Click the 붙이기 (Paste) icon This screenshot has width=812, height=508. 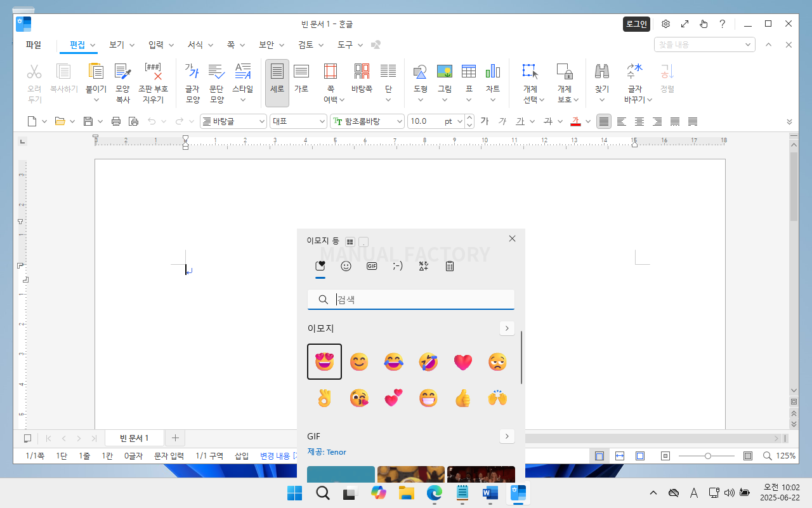click(x=96, y=71)
